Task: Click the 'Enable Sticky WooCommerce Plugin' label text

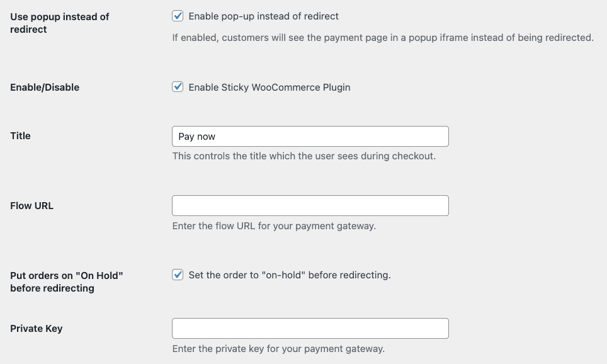Action: pyautogui.click(x=269, y=88)
